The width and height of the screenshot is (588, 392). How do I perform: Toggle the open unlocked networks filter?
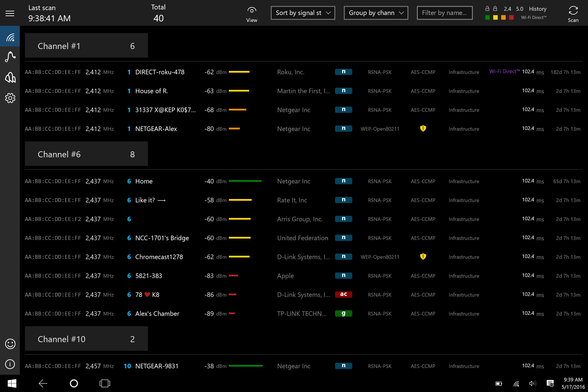487,9
